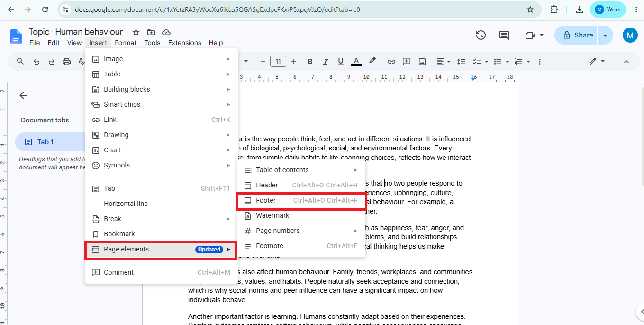Viewport: 644px width, 325px height.
Task: Open editing mode pencil dropdown
Action: click(597, 61)
